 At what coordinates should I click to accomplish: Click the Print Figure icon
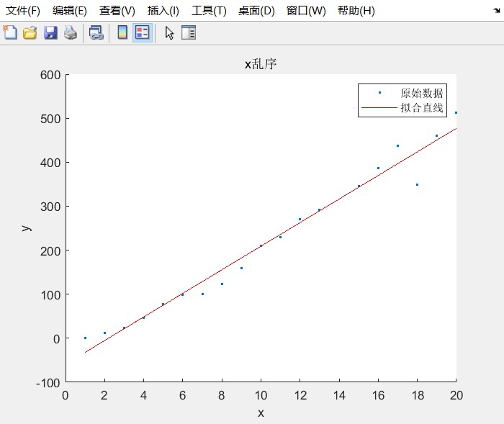[x=71, y=33]
